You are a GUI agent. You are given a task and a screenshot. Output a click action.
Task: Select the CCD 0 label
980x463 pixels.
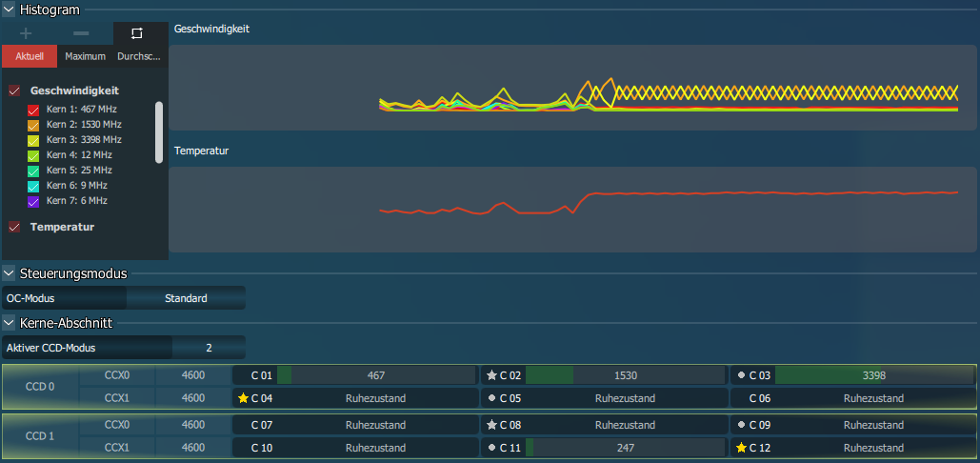click(40, 386)
